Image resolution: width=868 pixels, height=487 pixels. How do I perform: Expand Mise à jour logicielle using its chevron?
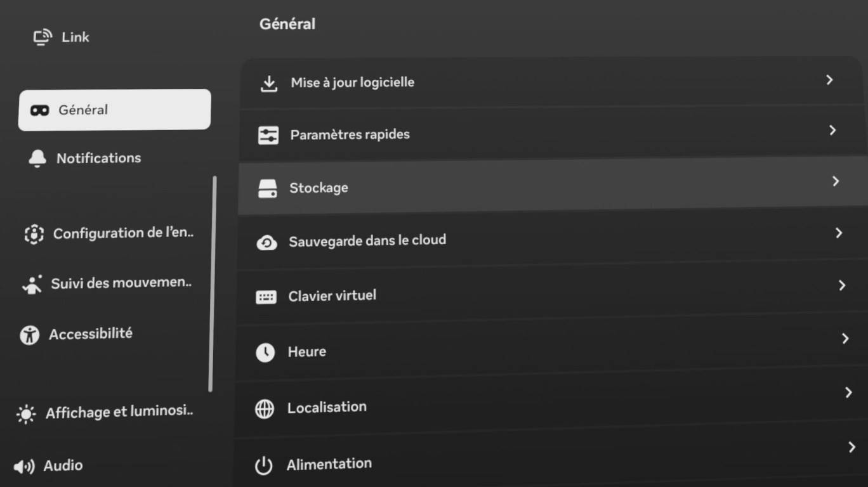(829, 80)
